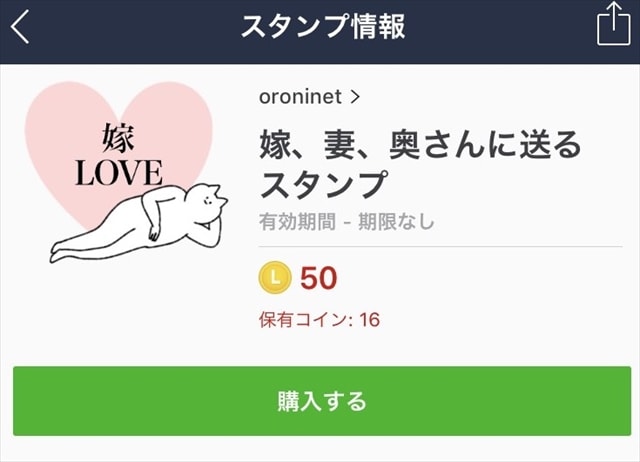The height and width of the screenshot is (462, 640).
Task: Tap the LOVE text on sticker image
Action: tap(118, 172)
